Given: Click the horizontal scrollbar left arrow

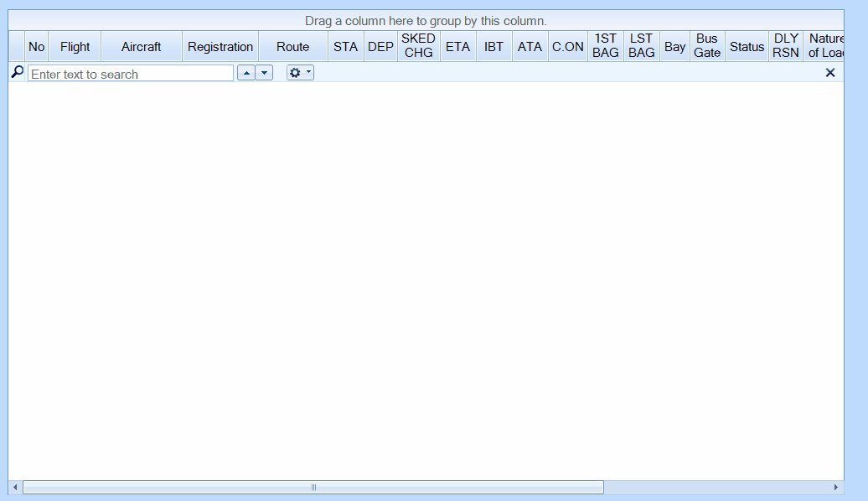Looking at the screenshot, I should click(x=15, y=487).
